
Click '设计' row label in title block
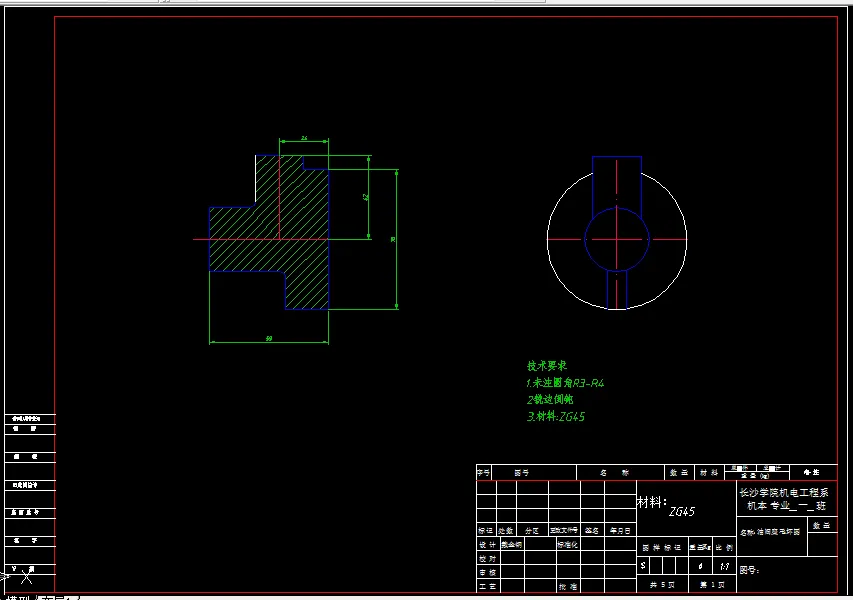point(487,545)
